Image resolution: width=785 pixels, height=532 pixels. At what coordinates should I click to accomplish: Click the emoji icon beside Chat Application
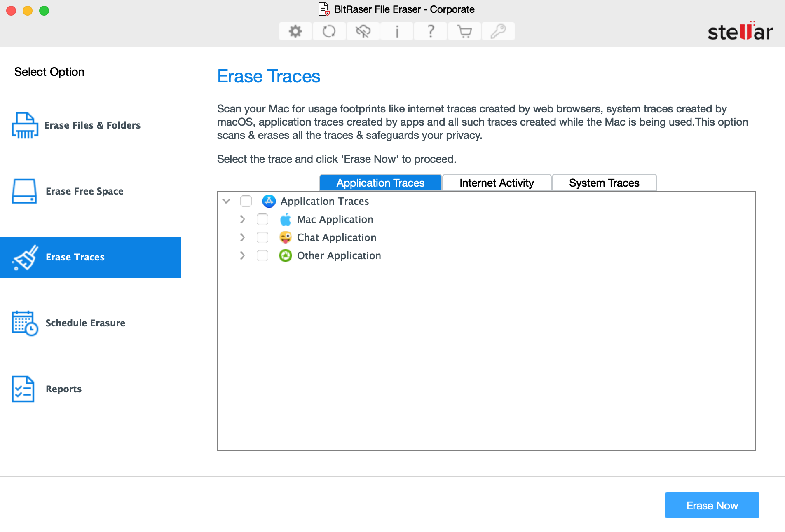[x=285, y=237]
